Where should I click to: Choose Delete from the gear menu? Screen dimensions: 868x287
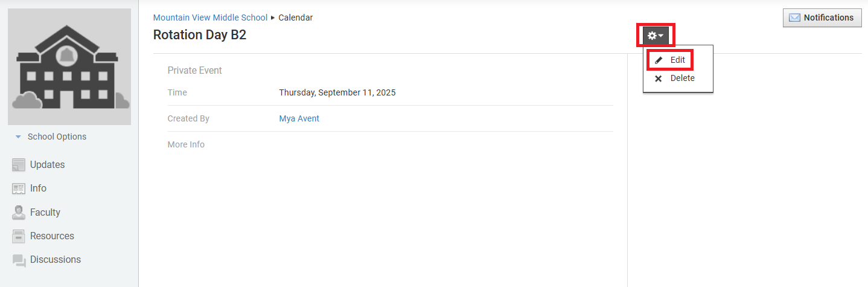[682, 79]
